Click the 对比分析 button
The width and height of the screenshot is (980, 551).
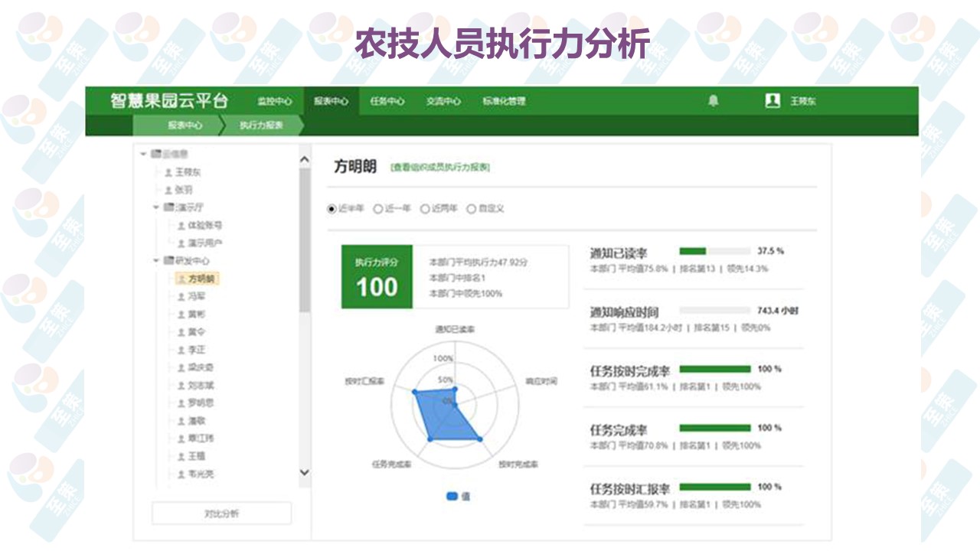[x=221, y=514]
